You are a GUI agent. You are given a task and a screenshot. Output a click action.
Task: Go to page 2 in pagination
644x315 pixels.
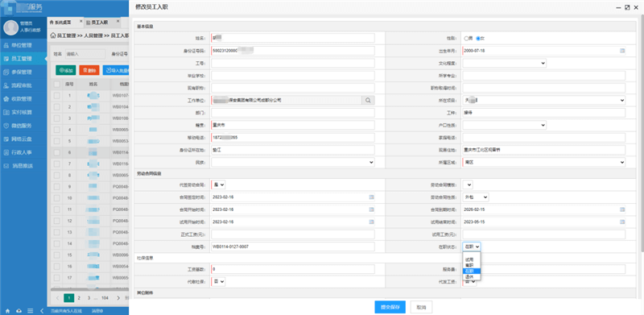coord(79,298)
